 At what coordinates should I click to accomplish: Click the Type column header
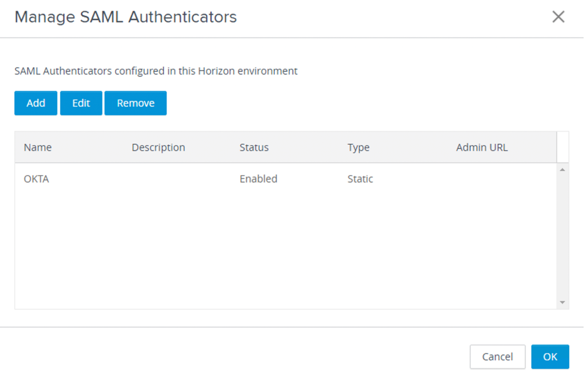(x=358, y=147)
